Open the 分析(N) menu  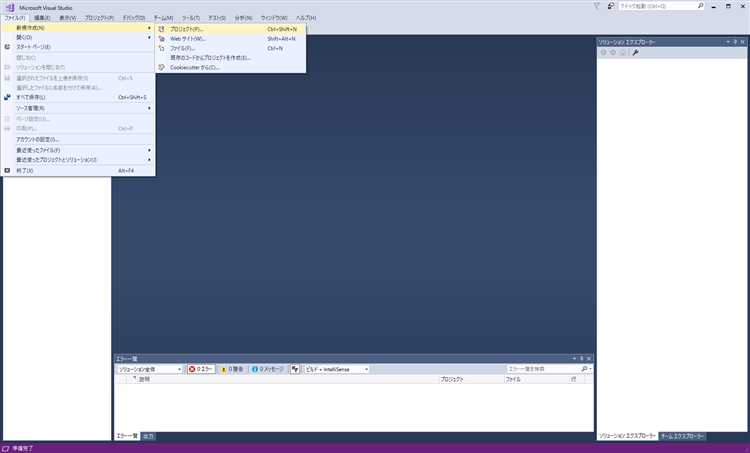point(243,18)
